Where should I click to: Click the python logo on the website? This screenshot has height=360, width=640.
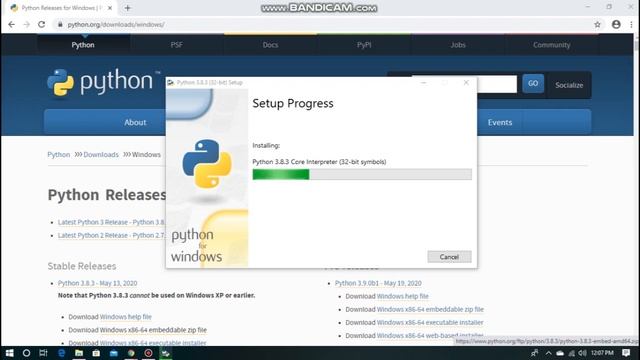click(104, 83)
